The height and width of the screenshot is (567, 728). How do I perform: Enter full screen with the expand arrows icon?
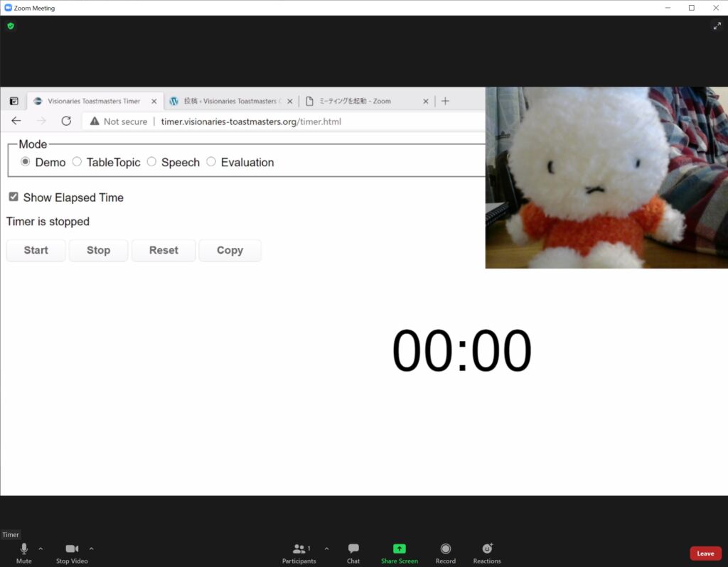[717, 26]
